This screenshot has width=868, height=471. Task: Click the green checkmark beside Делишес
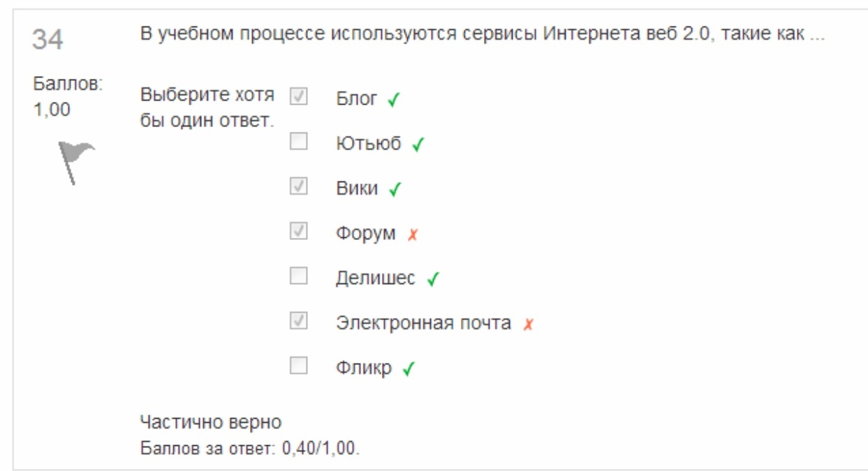pos(432,280)
